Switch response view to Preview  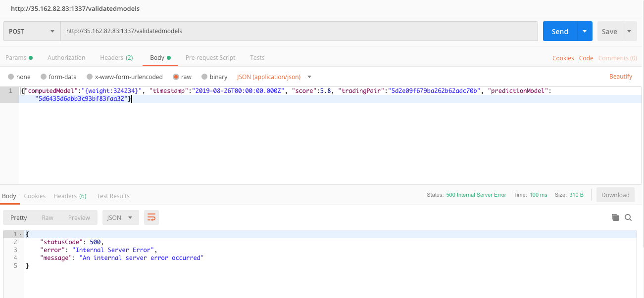pos(79,217)
